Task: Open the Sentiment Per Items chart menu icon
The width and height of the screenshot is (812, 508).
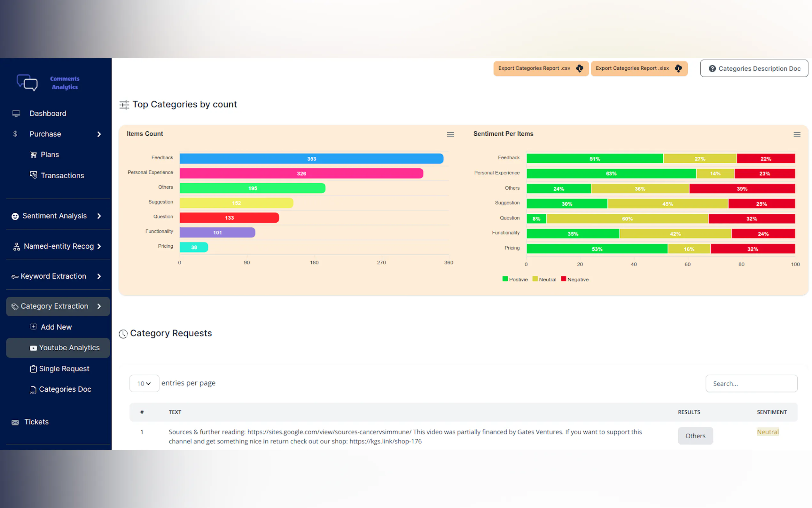Action: point(797,134)
